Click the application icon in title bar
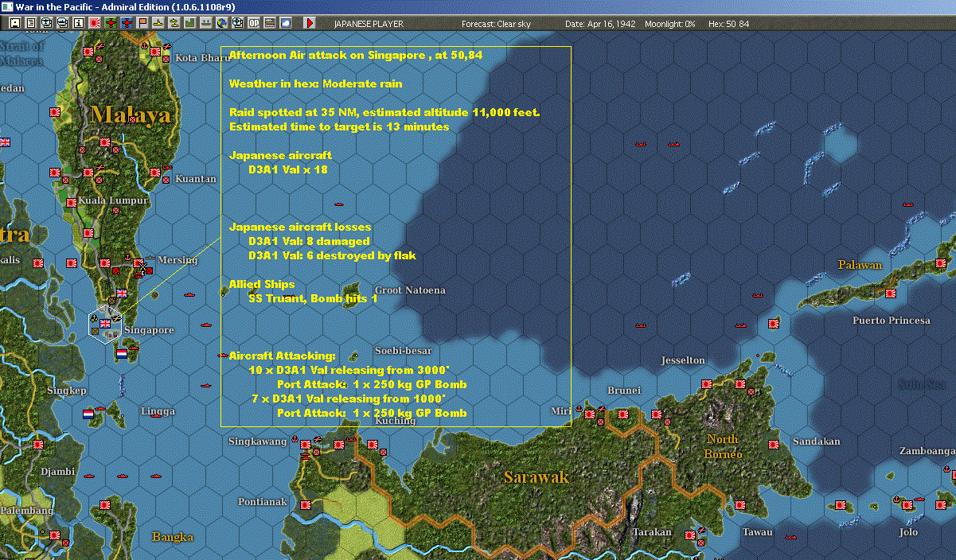 click(x=7, y=6)
